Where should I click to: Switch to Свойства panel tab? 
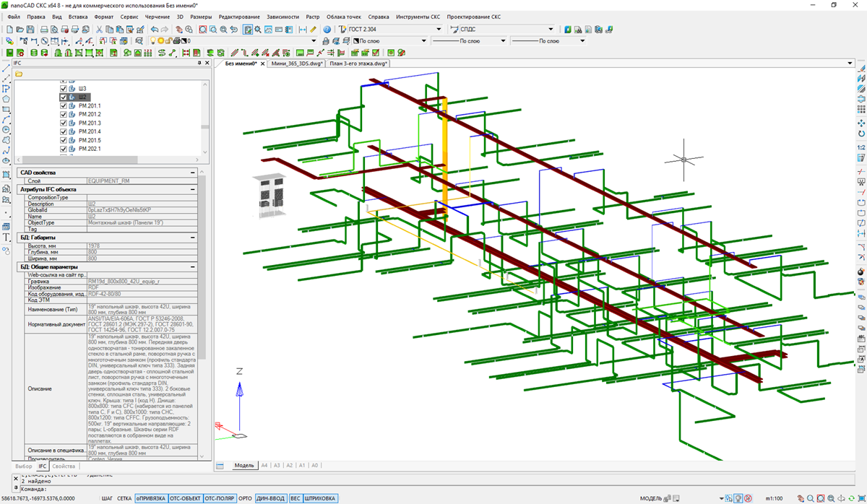pyautogui.click(x=63, y=467)
